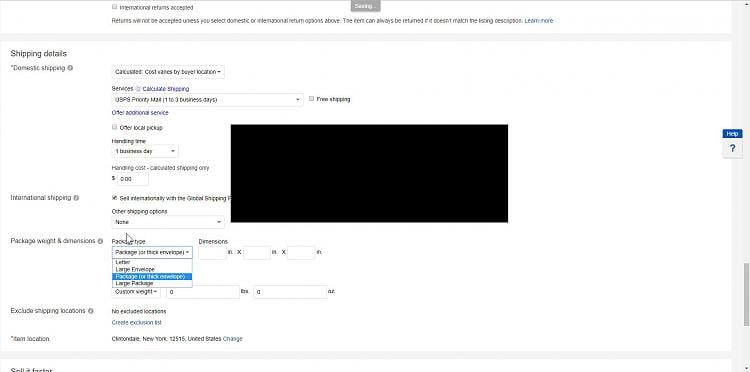Open Other shipping options None dropdown
Viewport: 750px width, 372px height.
(x=168, y=222)
